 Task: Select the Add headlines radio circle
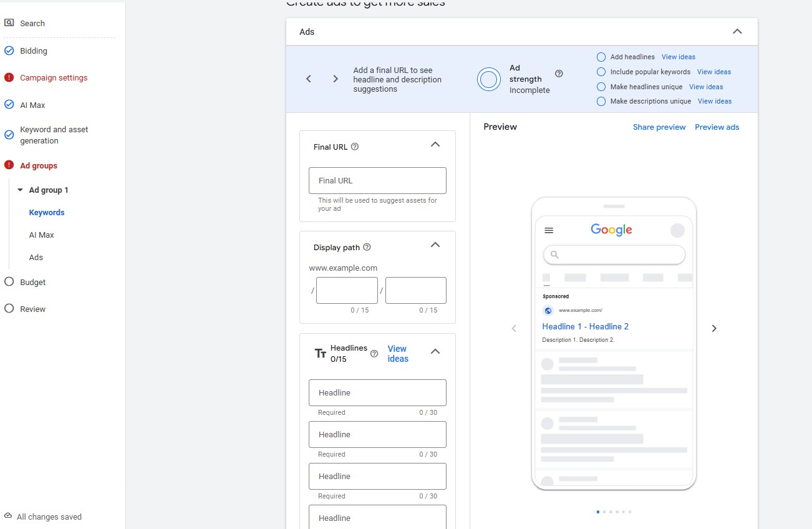(x=601, y=57)
